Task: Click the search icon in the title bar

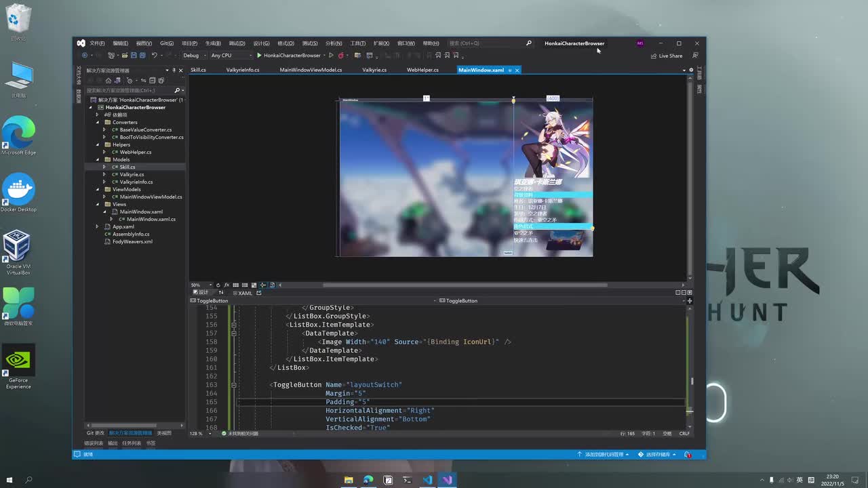Action: click(529, 43)
